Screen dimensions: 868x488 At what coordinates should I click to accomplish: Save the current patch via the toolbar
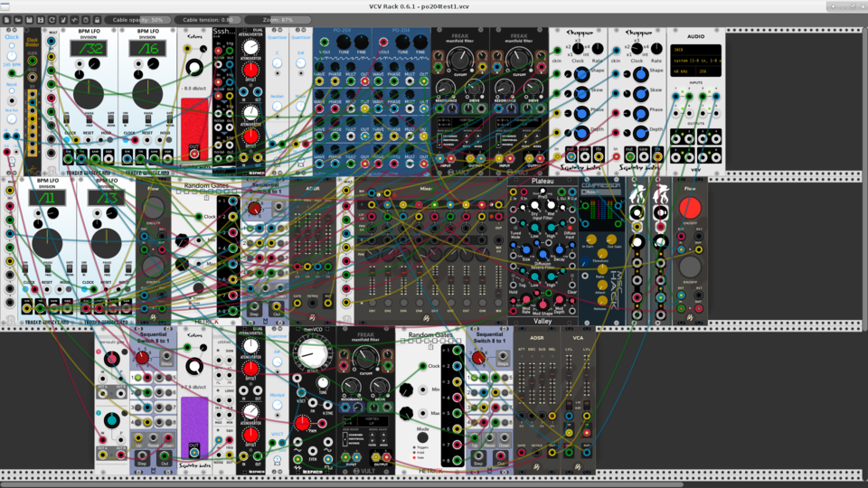pyautogui.click(x=29, y=20)
